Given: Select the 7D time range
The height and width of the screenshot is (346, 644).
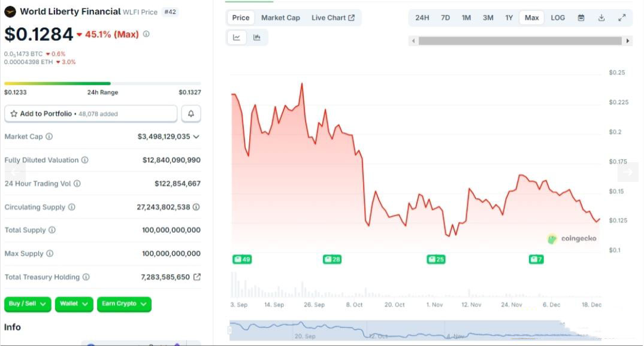Looking at the screenshot, I should tap(445, 18).
